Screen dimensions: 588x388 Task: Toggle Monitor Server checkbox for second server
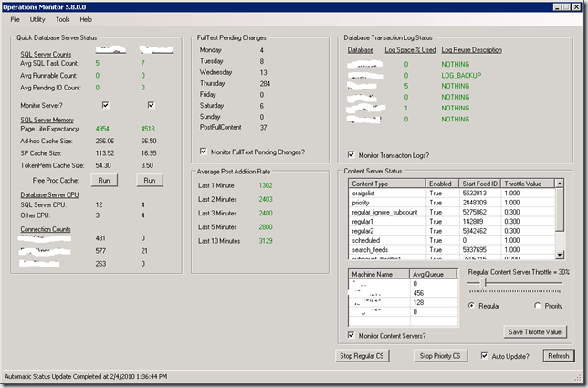click(151, 105)
